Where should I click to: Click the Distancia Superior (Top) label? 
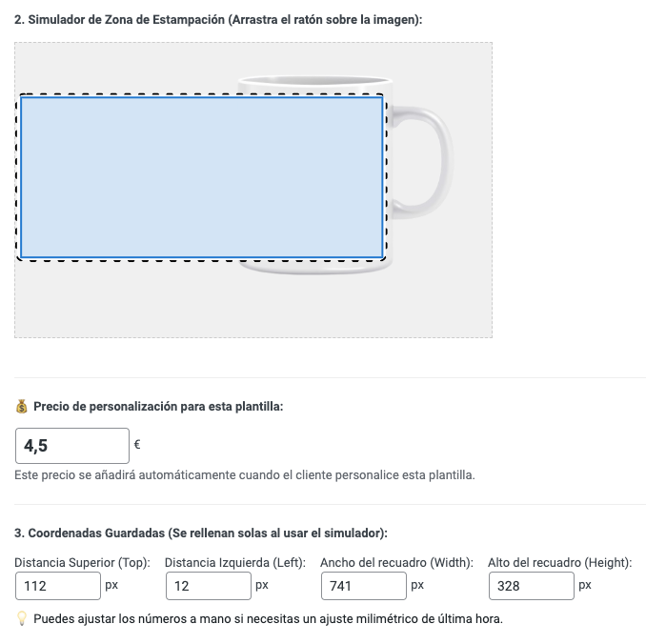pos(82,563)
